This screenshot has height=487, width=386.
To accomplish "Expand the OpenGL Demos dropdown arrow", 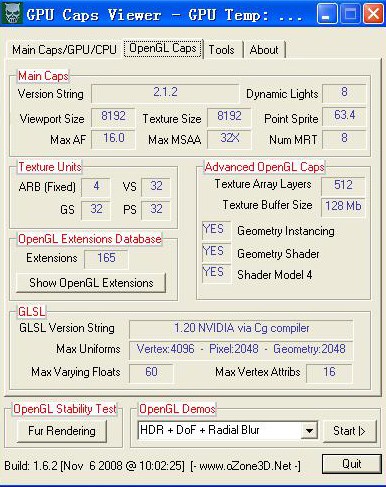I will pos(309,431).
